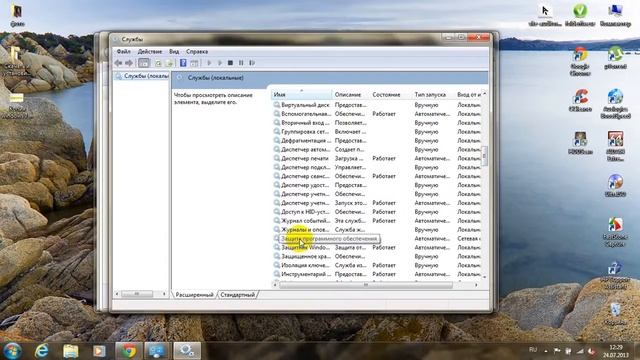The height and width of the screenshot is (360, 640).
Task: Sort by the Имя column header
Action: click(302, 94)
